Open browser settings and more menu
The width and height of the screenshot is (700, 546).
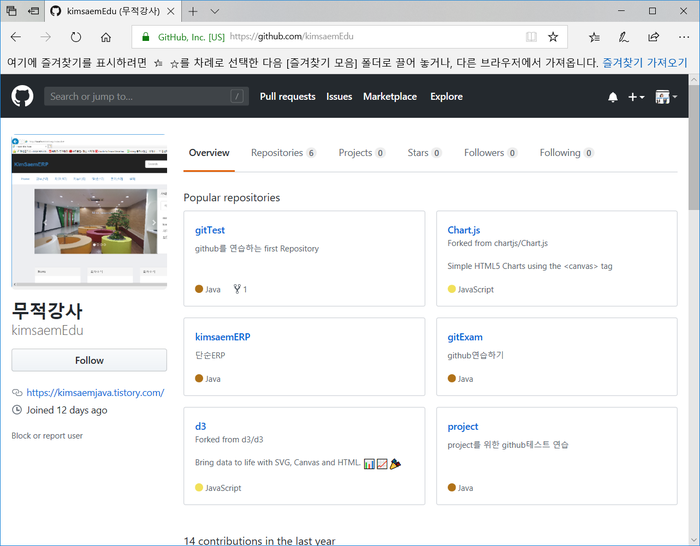[683, 37]
